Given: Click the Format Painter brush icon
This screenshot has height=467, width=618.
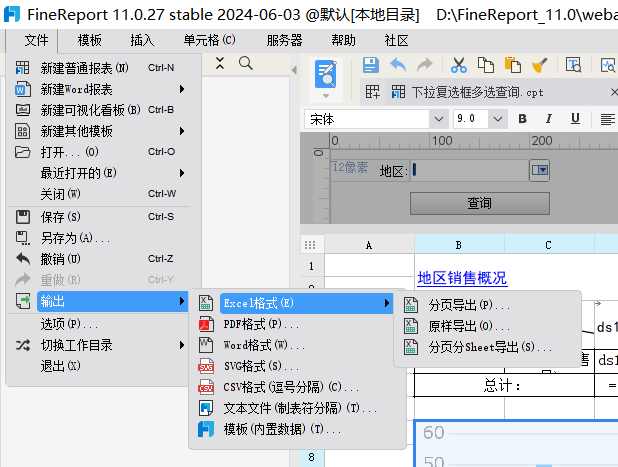Looking at the screenshot, I should [x=539, y=65].
